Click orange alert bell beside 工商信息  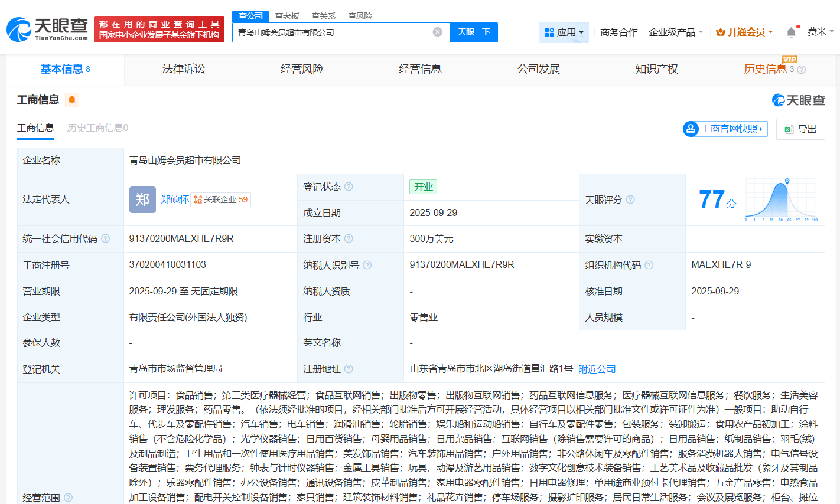(72, 100)
